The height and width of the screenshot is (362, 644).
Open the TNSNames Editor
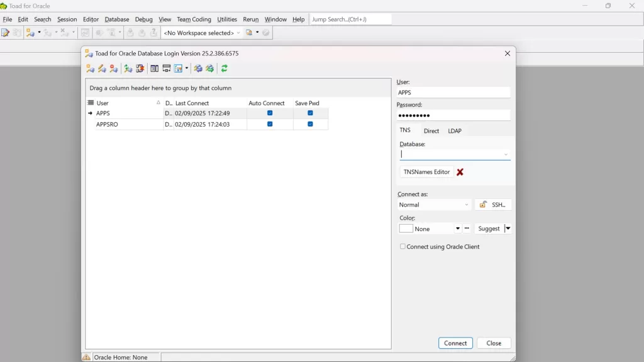426,172
